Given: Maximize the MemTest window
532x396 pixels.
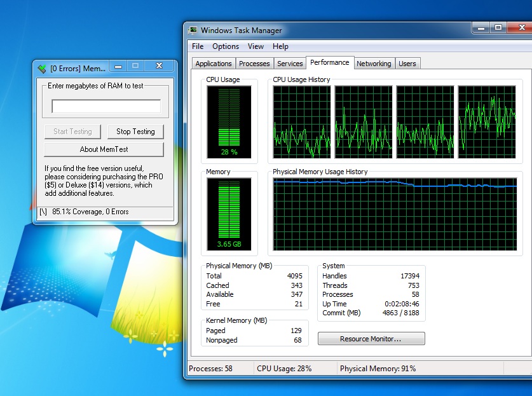Looking at the screenshot, I should tap(135, 65).
